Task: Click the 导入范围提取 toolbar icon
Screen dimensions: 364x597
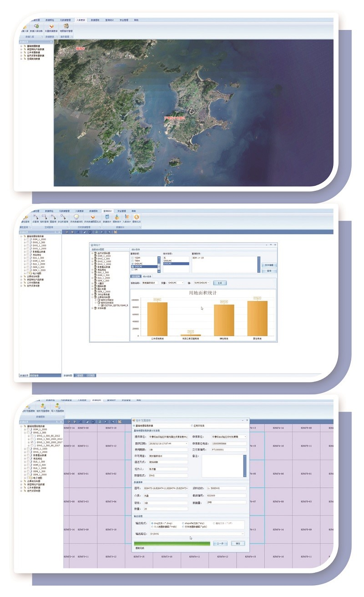Action: [58, 407]
